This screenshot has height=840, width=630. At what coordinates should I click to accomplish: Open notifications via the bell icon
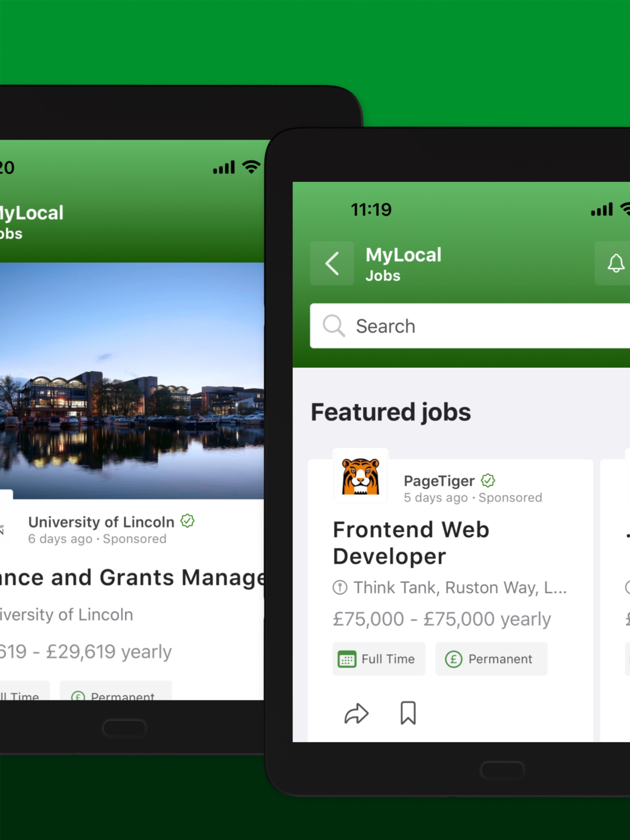(x=615, y=263)
